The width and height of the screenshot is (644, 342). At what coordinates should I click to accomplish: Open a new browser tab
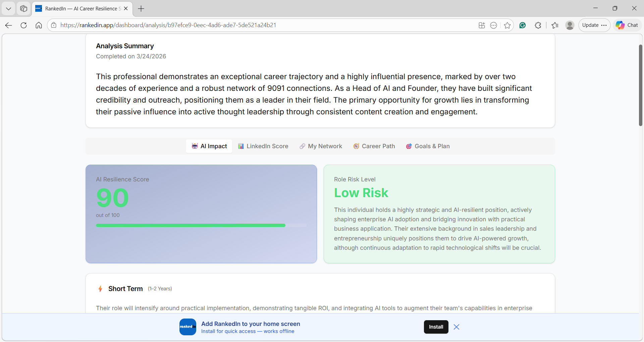coord(141,9)
